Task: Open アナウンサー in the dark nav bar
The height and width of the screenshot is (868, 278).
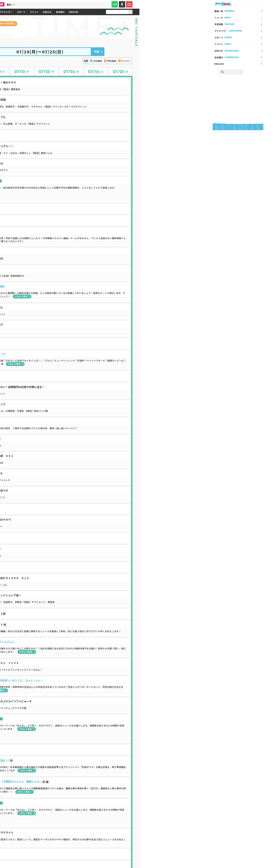Action: [6, 12]
